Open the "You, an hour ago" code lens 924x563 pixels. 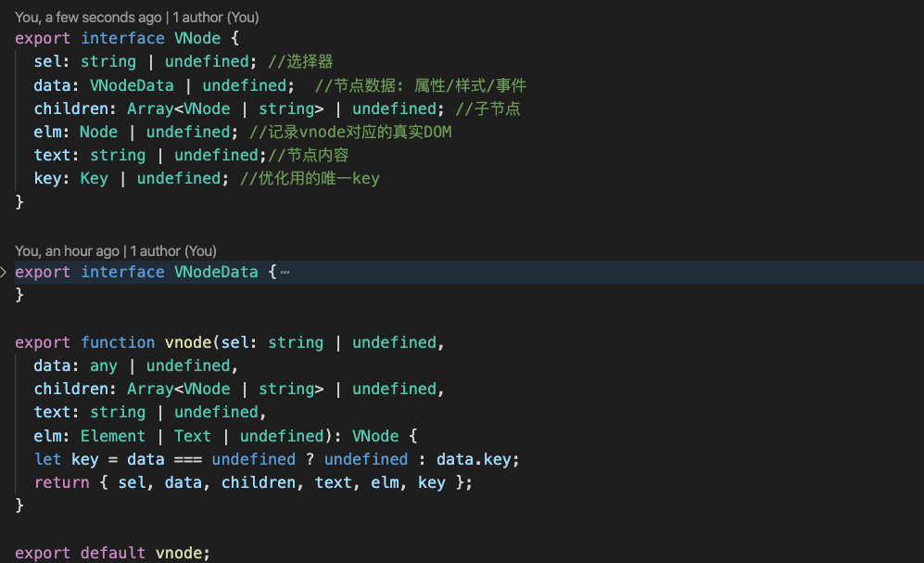pyautogui.click(x=67, y=251)
